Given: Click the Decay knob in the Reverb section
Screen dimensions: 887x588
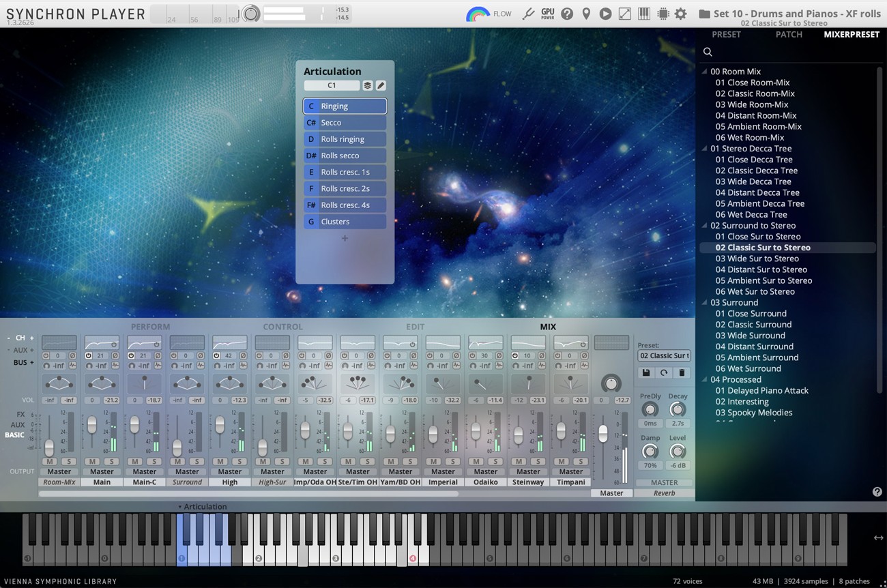Looking at the screenshot, I should [x=678, y=409].
